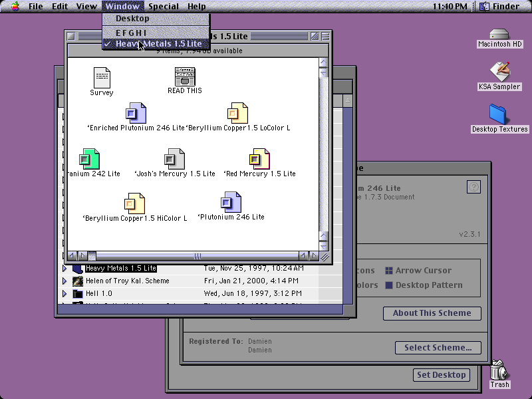Expand the Hell 1.0 disclosure triangle
The height and width of the screenshot is (399, 532).
coord(65,293)
